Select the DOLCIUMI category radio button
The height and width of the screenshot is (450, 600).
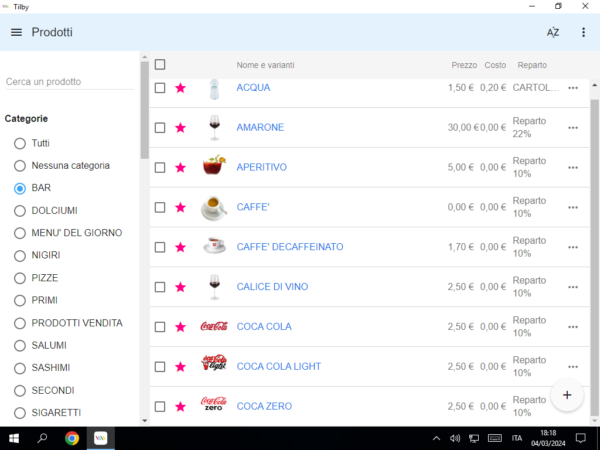pos(20,211)
